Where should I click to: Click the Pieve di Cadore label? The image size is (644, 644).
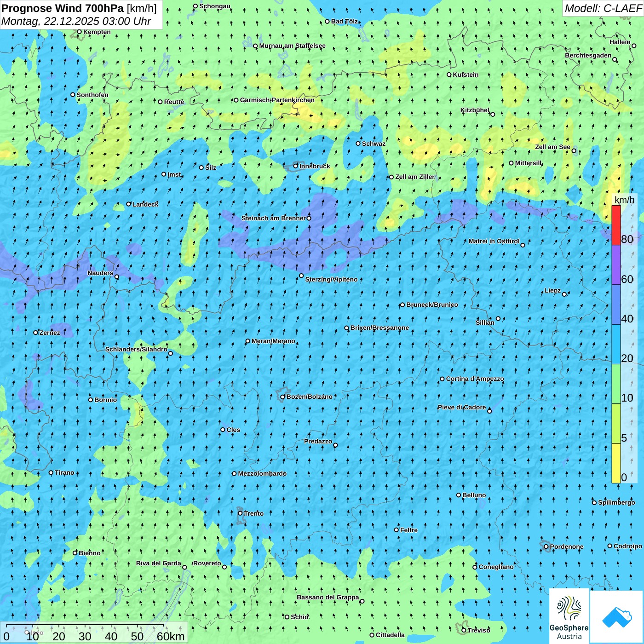click(462, 407)
